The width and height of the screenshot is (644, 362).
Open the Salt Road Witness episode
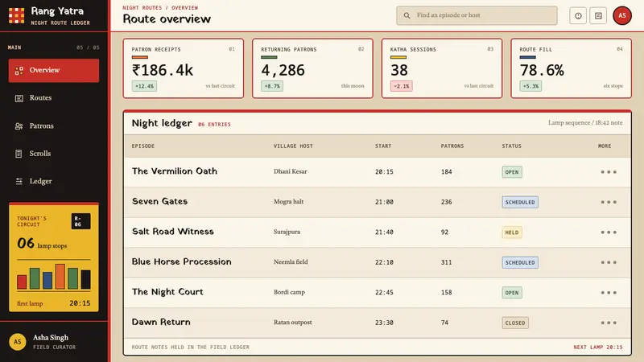(x=173, y=232)
